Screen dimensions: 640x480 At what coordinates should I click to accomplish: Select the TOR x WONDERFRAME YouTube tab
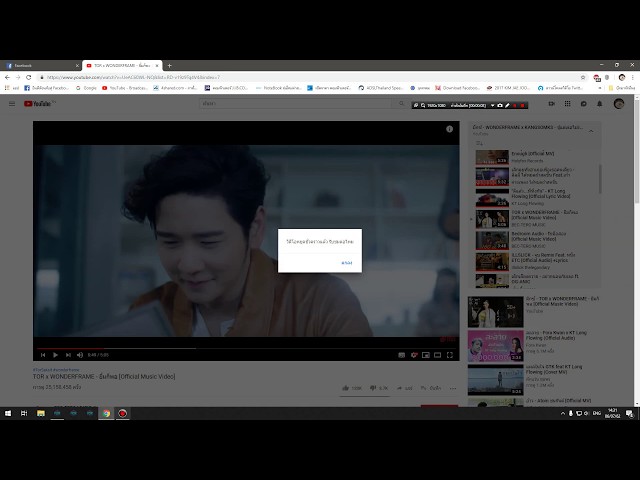[x=122, y=65]
